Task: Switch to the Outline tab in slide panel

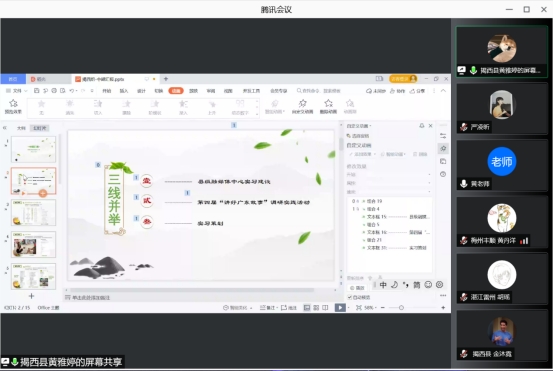Action: coord(21,128)
